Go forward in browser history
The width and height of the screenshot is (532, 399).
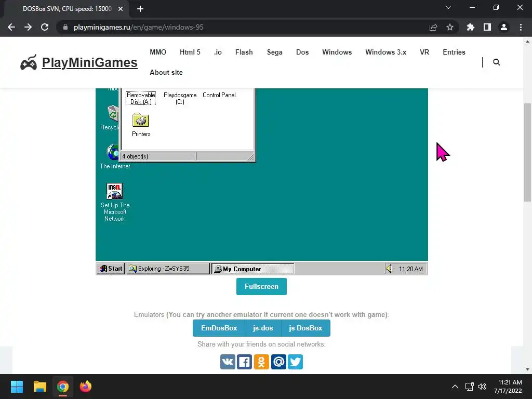click(x=28, y=27)
